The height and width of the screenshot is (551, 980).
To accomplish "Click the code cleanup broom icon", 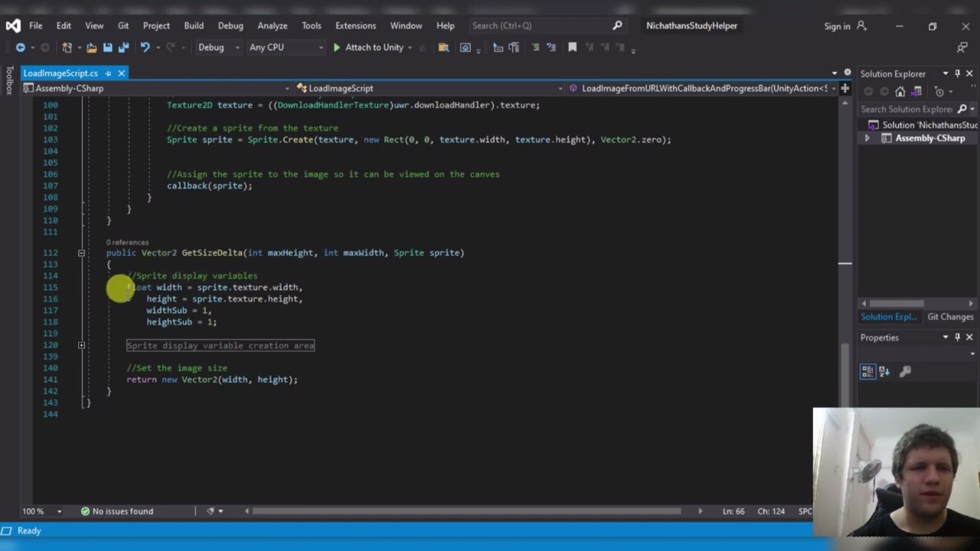I will point(211,511).
